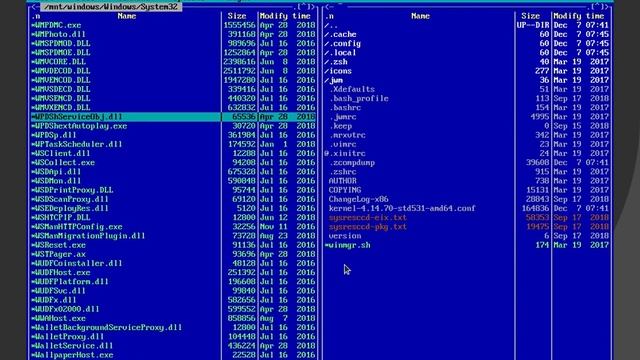Viewport: 640px width, 360px height.
Task: Select WSDPrintProxy.DLL row
Action: click(173, 190)
